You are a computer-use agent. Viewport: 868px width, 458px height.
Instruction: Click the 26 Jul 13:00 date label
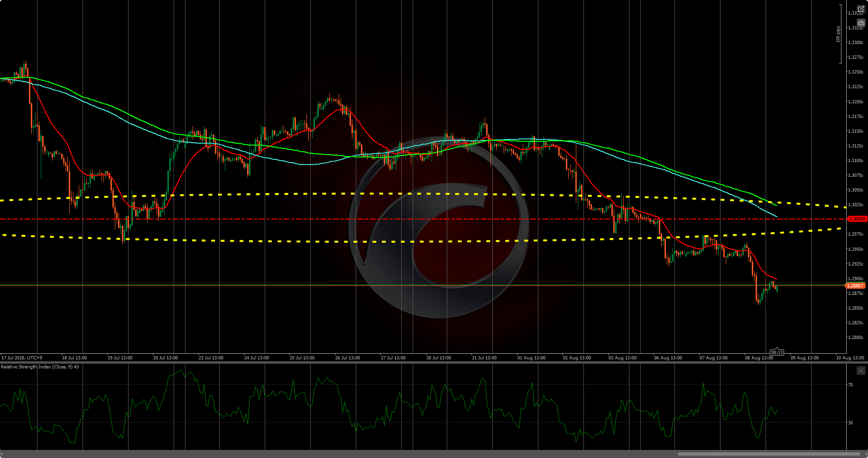tap(348, 358)
